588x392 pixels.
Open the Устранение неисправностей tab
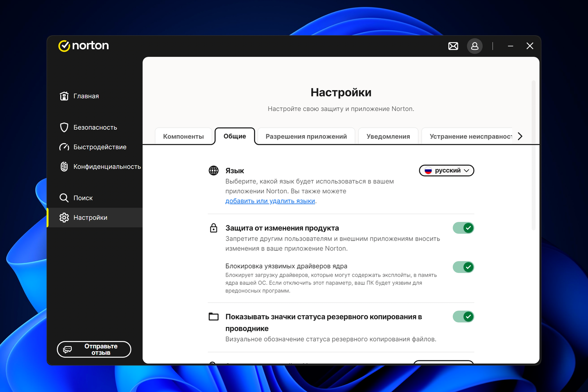pos(467,136)
